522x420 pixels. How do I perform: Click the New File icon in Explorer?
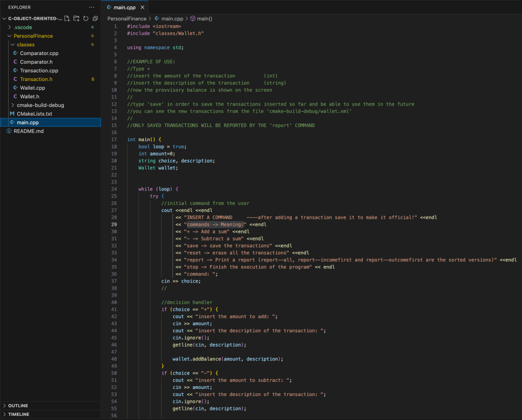67,18
